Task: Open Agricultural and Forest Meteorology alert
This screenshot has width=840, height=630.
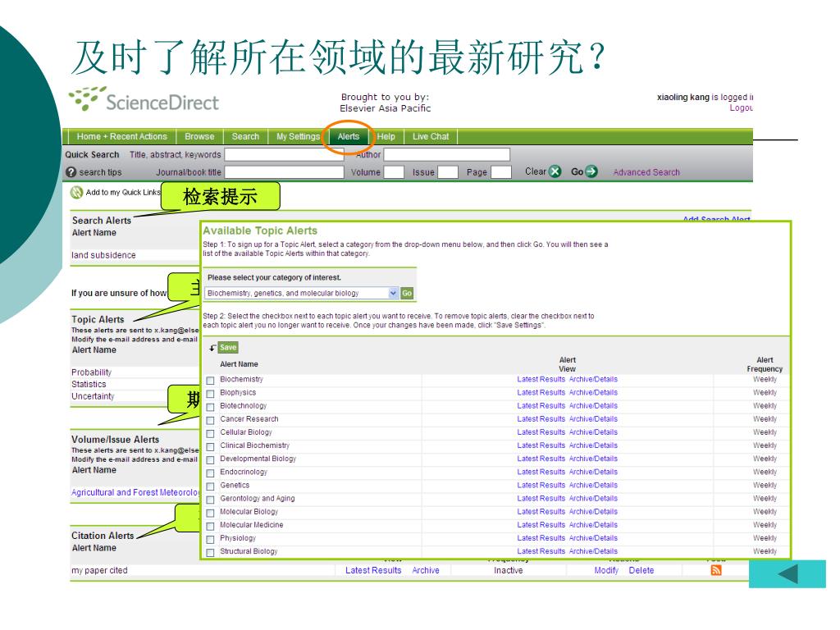Action: [x=135, y=492]
